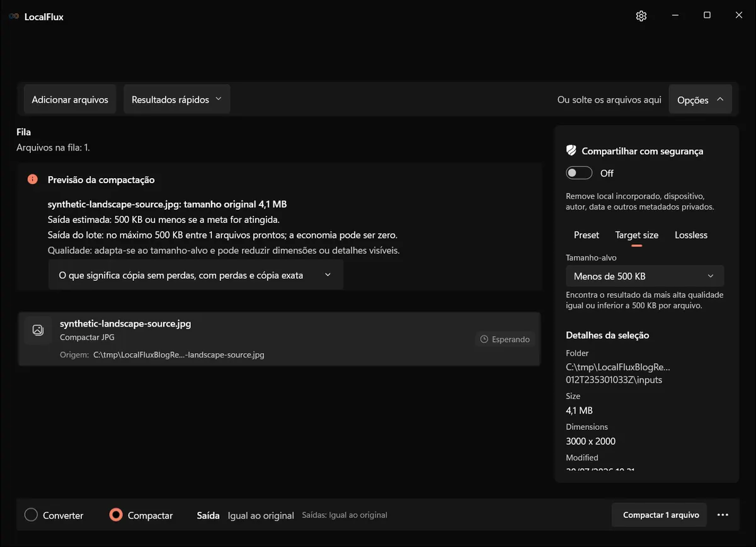Click the Saída estimada: 500 KB line
Viewport: 756px width, 547px height.
[164, 220]
